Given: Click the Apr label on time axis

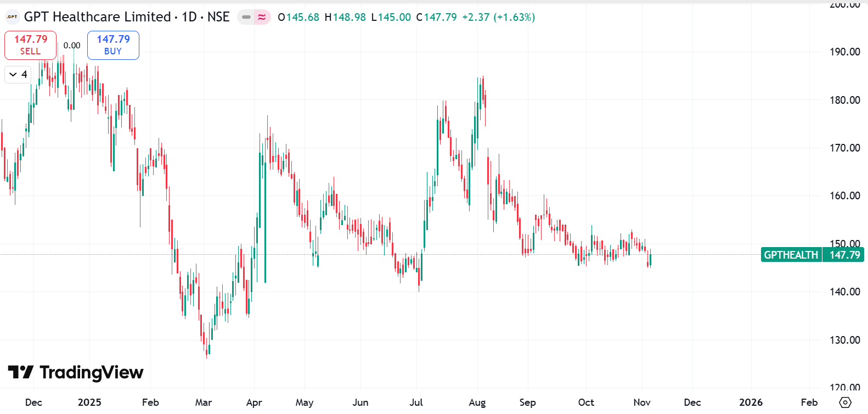Looking at the screenshot, I should [x=254, y=402].
